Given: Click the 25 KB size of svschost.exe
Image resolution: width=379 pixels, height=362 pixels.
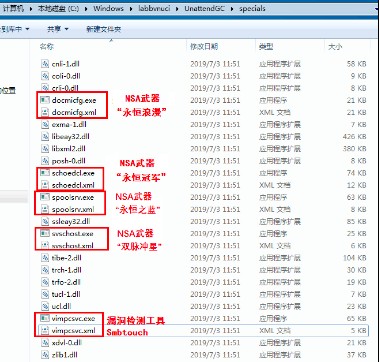Looking at the screenshot, I should pos(356,233).
